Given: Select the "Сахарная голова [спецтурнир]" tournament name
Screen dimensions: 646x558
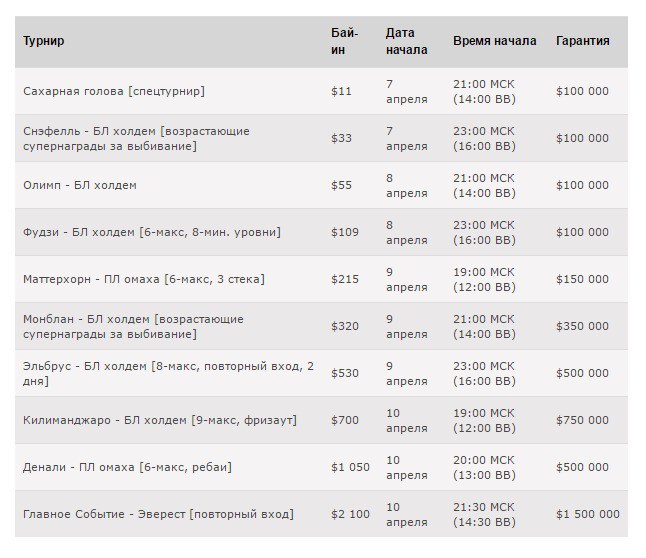Looking at the screenshot, I should [113, 91].
